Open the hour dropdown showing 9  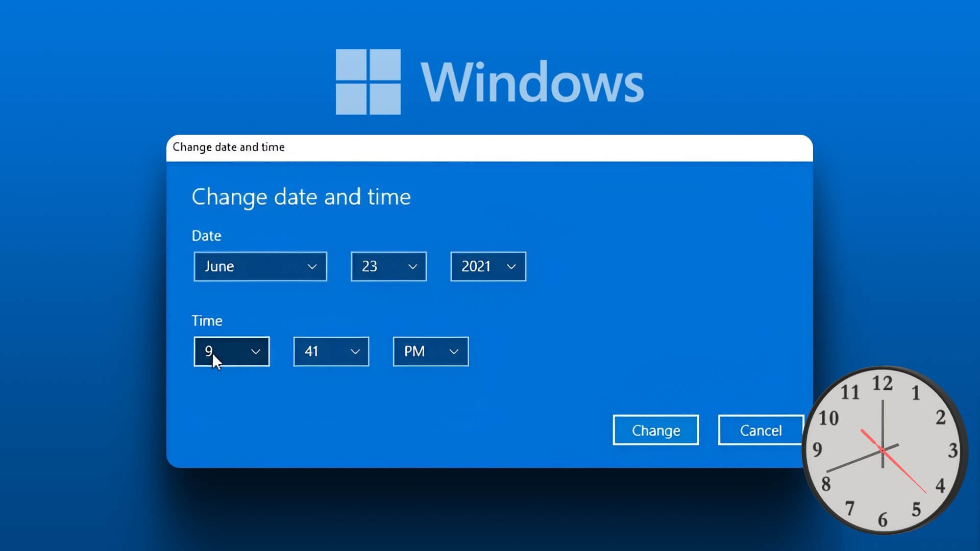click(231, 352)
